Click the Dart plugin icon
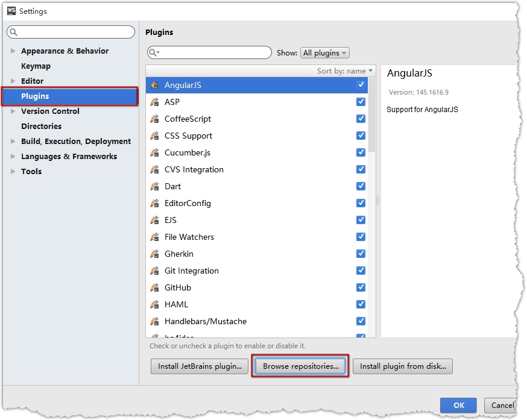The image size is (527, 420). click(x=154, y=186)
